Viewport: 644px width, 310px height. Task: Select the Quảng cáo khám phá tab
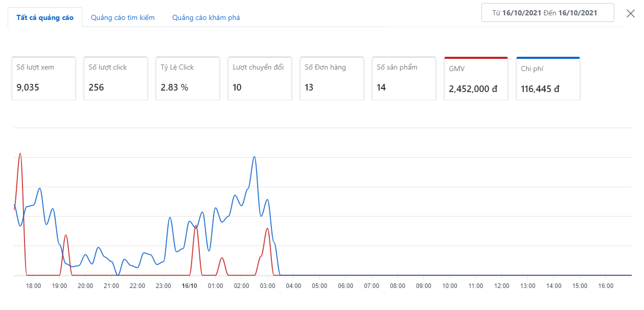[x=206, y=17]
